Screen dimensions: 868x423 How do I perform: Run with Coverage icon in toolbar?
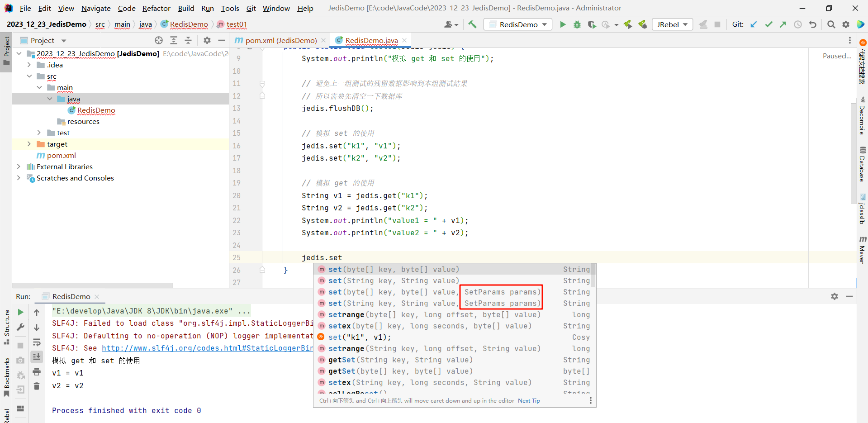[x=592, y=24]
